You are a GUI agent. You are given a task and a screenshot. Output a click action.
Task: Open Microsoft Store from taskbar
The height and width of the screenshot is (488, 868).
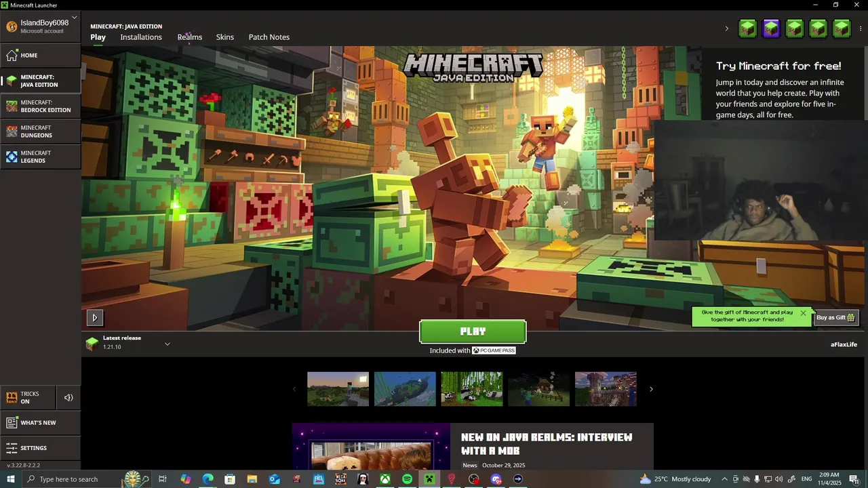point(230,479)
